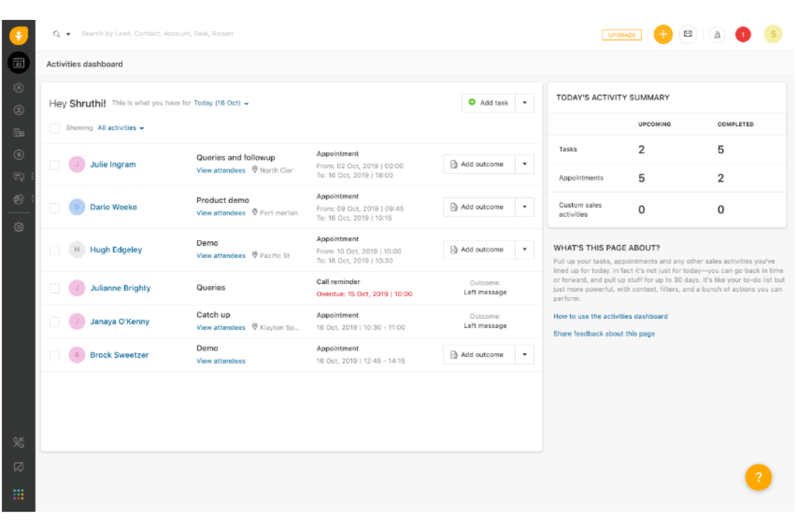Select the Showing all-activities checkbox

coord(54,128)
